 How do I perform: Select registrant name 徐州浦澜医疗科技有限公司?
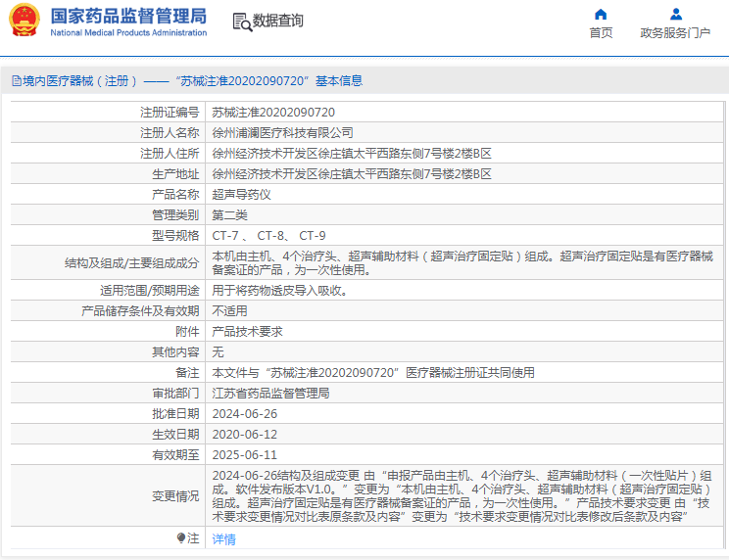282,133
